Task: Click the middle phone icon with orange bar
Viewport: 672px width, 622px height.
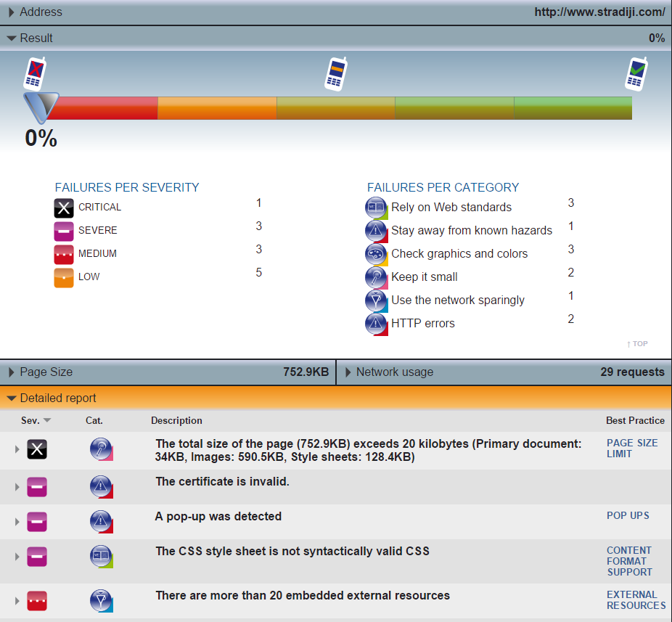Action: [335, 73]
